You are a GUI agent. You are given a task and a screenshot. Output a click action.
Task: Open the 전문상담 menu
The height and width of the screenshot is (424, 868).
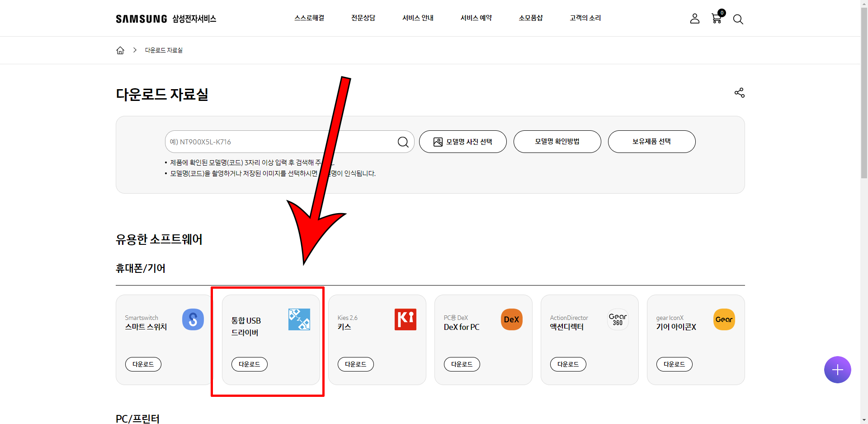click(x=363, y=18)
